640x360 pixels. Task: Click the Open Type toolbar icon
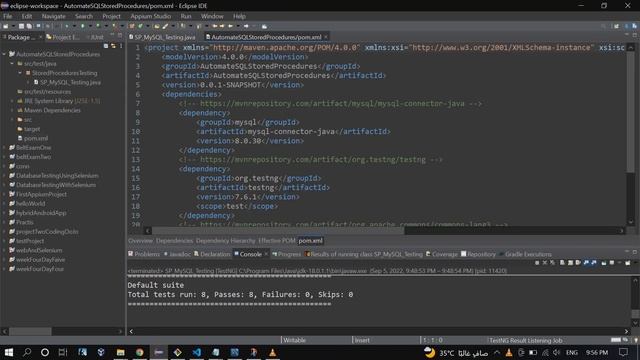pyautogui.click(x=157, y=26)
